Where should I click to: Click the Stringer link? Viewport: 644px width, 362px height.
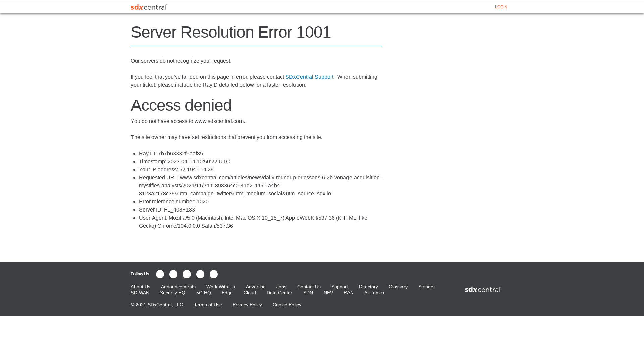427,287
